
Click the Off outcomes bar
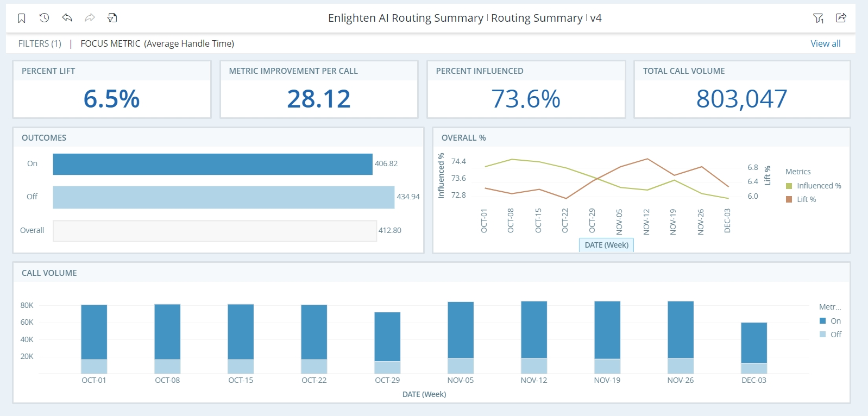pos(223,197)
